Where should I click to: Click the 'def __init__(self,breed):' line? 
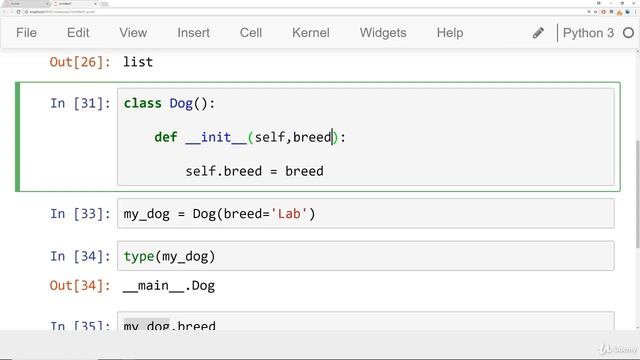[250, 137]
